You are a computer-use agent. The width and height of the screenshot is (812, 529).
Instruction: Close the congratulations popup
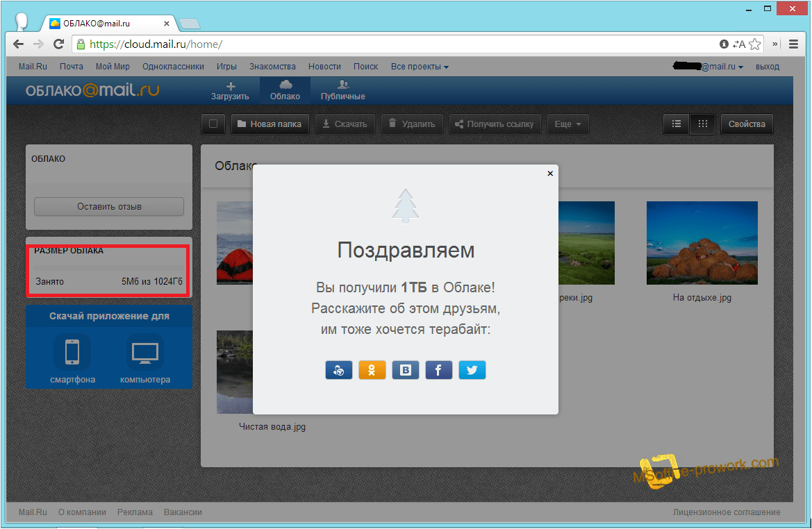click(x=550, y=174)
